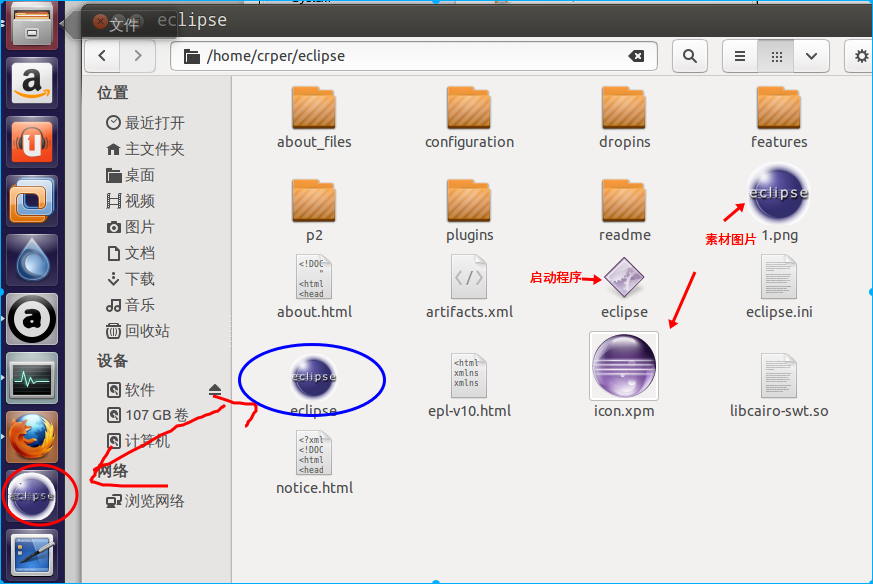Launch Amazon from the dock
The image size is (873, 584).
pyautogui.click(x=32, y=83)
